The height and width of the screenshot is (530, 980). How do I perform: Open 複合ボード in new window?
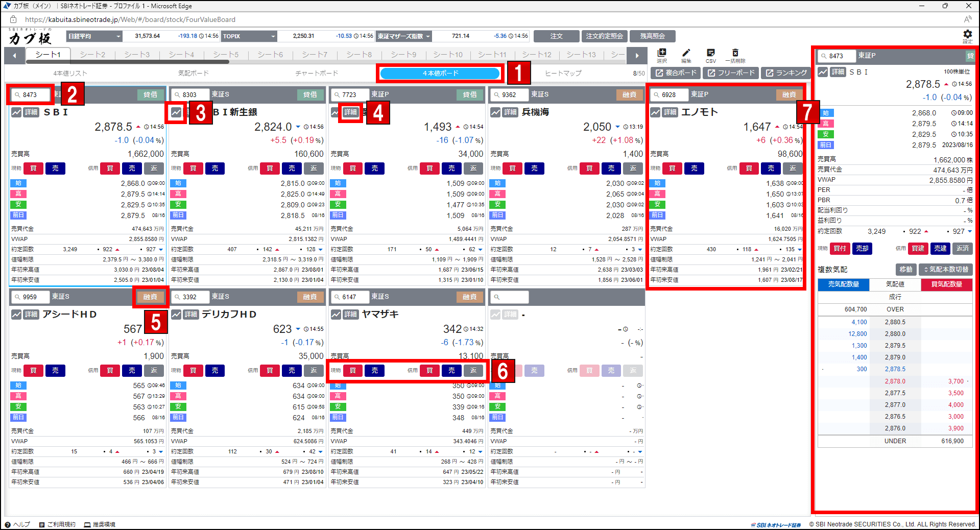click(676, 73)
